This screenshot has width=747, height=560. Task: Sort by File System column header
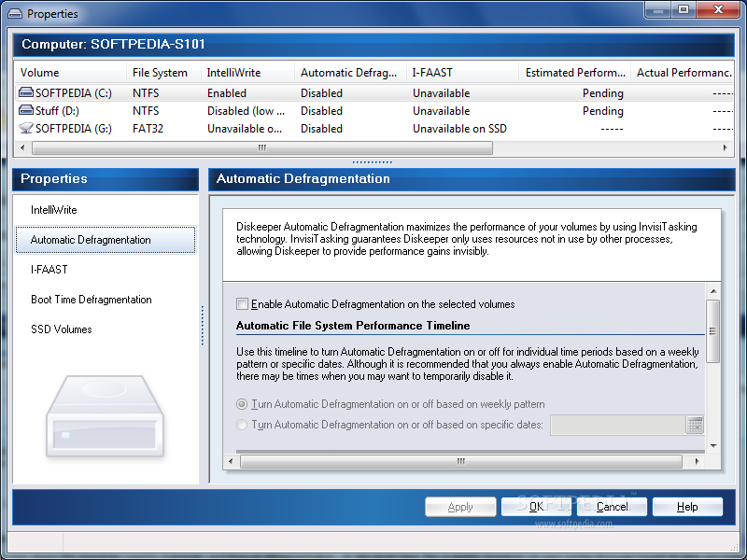(163, 73)
